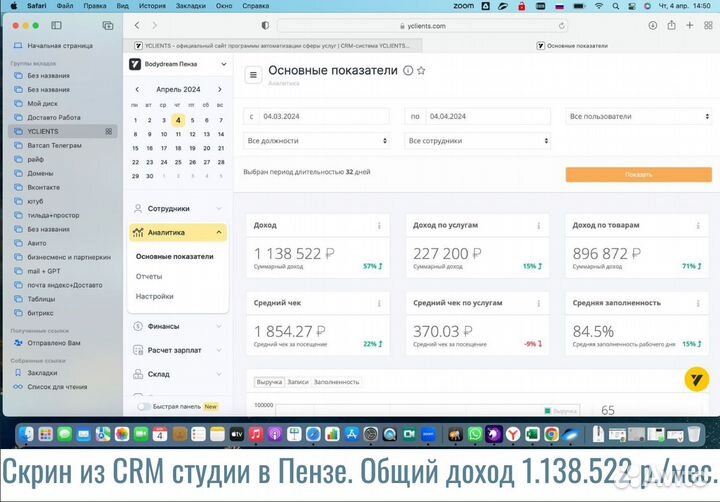Select April 4 in the calendar
Viewport: 720px width, 502px height.
click(178, 120)
